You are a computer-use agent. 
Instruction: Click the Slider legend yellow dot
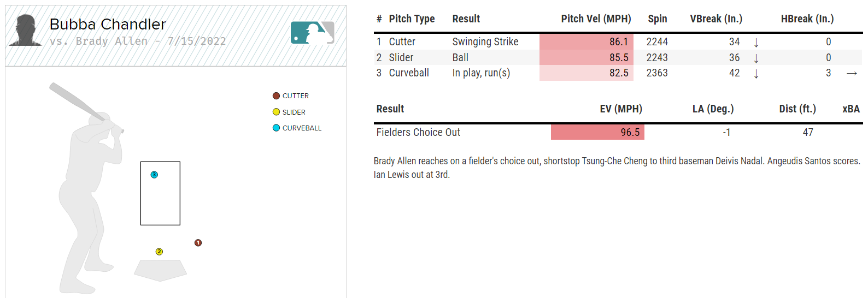click(x=276, y=112)
